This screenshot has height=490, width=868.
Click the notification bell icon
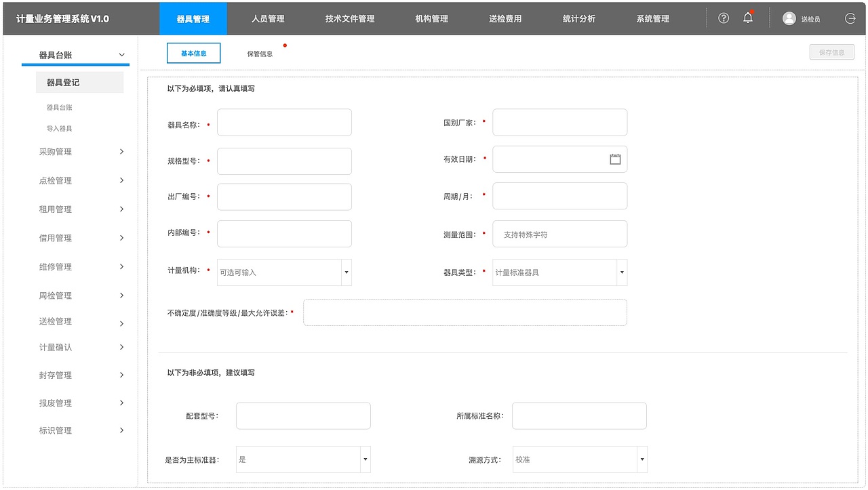pyautogui.click(x=747, y=18)
